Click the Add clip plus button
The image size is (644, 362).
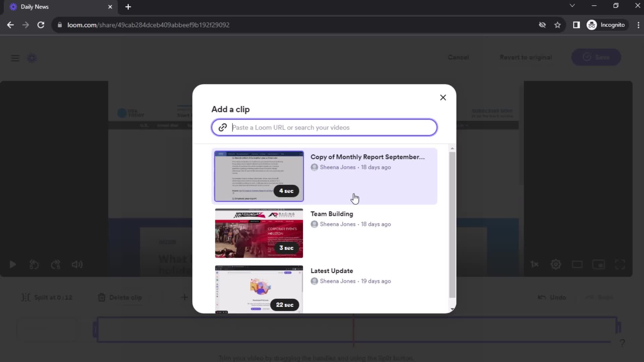click(184, 297)
